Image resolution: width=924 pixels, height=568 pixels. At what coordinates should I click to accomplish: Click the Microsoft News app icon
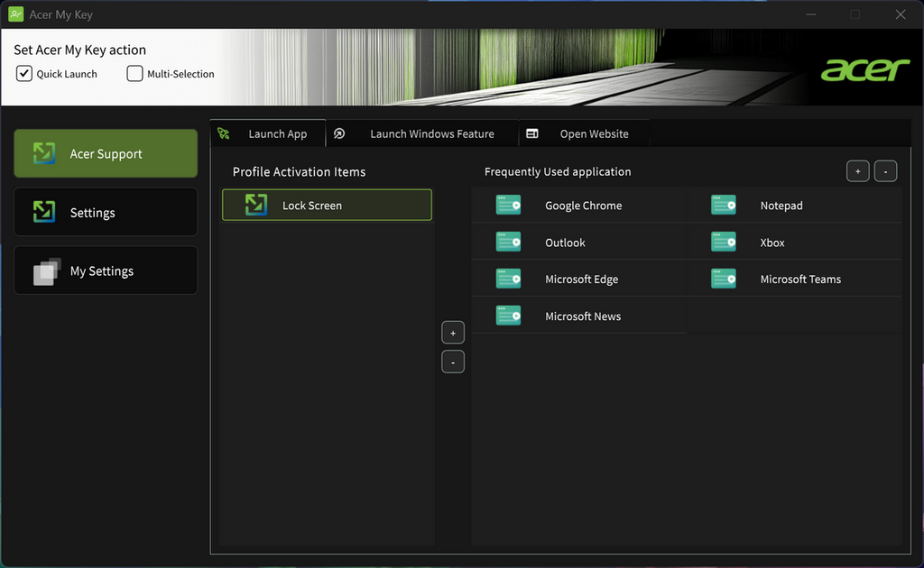[x=509, y=316]
